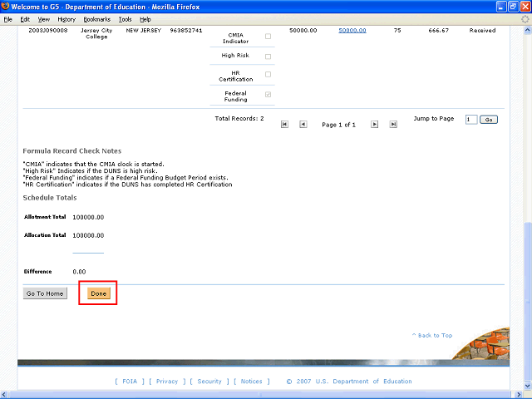Open the Notices footer link
The width and height of the screenshot is (532, 399).
[x=251, y=382]
